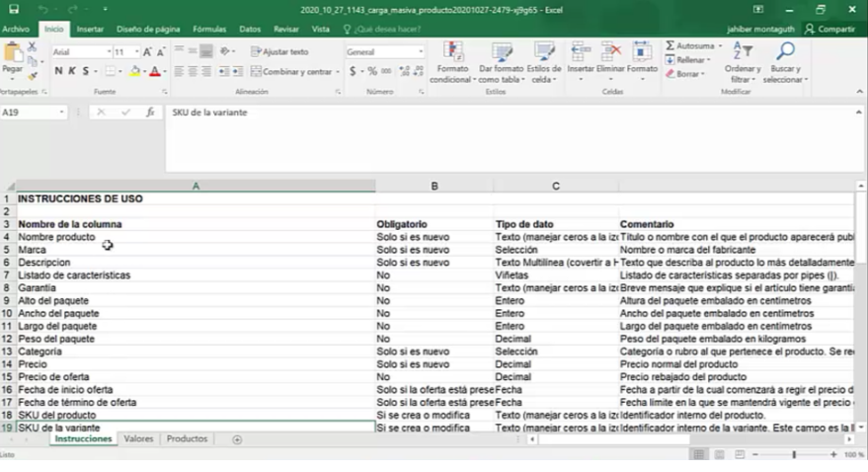Click the Undo arrow icon
868x472 pixels.
(x=43, y=10)
